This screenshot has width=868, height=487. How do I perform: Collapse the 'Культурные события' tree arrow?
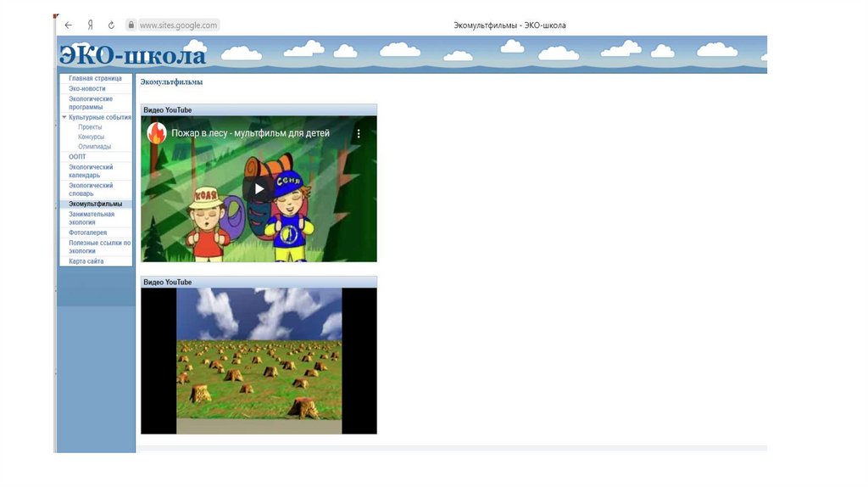[64, 117]
